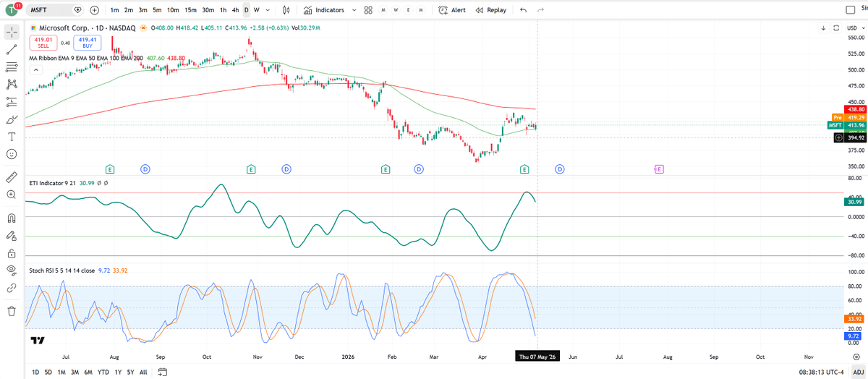Open indicator templates grid icon
This screenshot has height=379, width=868.
click(x=368, y=10)
